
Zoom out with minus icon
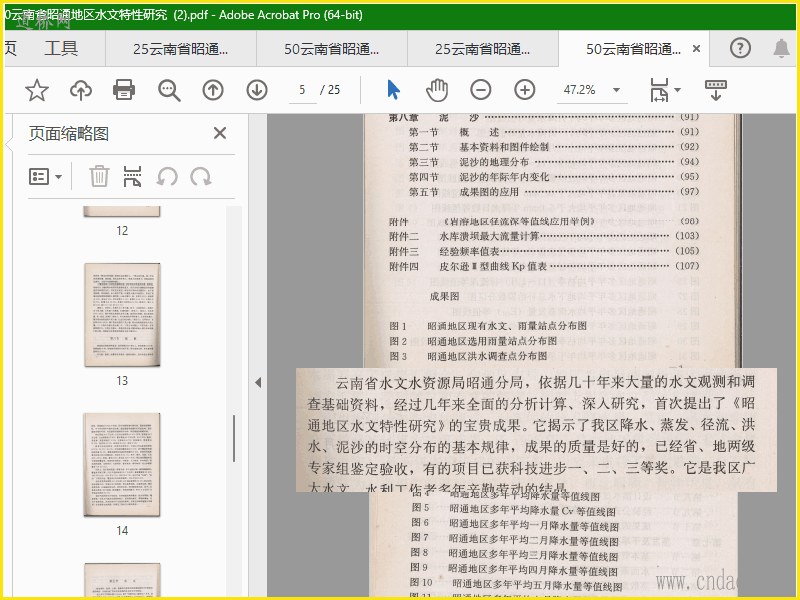tap(481, 90)
